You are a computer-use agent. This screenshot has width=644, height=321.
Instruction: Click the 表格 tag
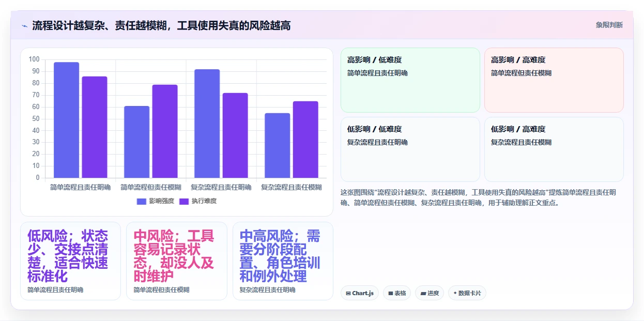397,293
